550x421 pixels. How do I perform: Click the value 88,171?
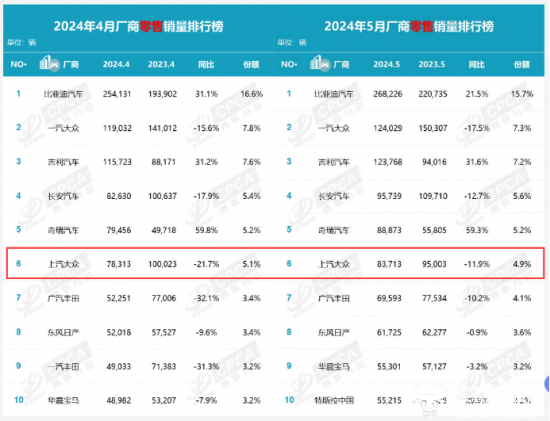pos(164,162)
